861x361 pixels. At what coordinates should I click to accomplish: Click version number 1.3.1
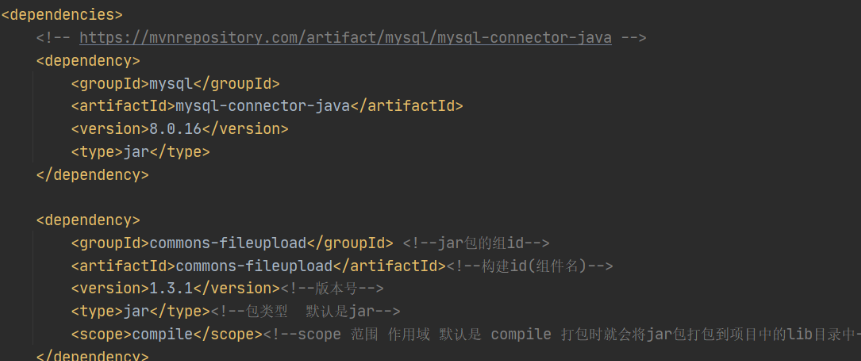[171, 288]
